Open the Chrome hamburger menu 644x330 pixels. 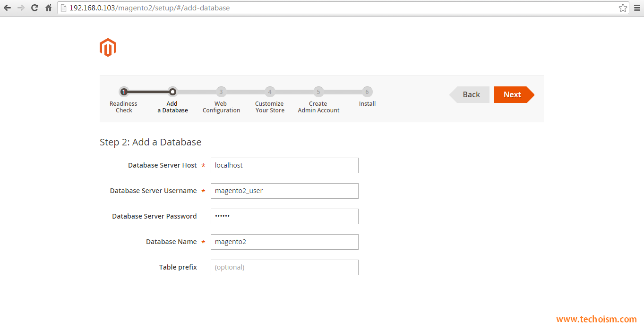pyautogui.click(x=637, y=8)
